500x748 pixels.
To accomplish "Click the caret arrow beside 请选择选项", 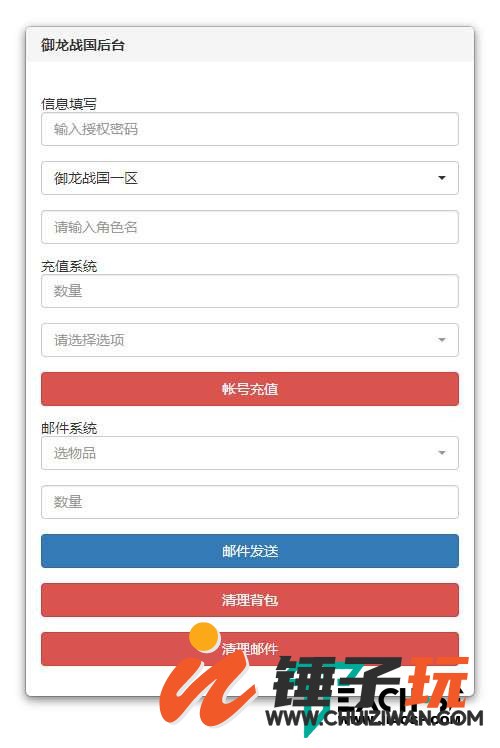I will 442,340.
